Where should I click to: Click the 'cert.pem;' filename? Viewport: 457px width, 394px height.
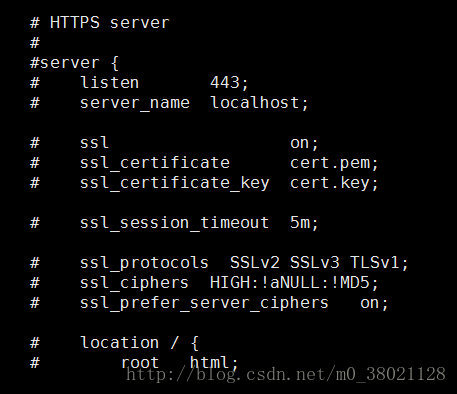point(334,163)
